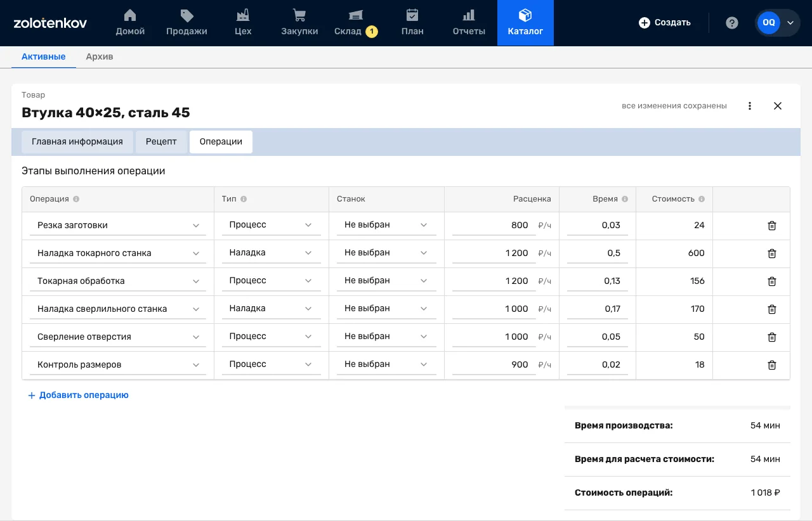812x521 pixels.
Task: Show info tooltip next to Стоимость header
Action: tap(702, 199)
